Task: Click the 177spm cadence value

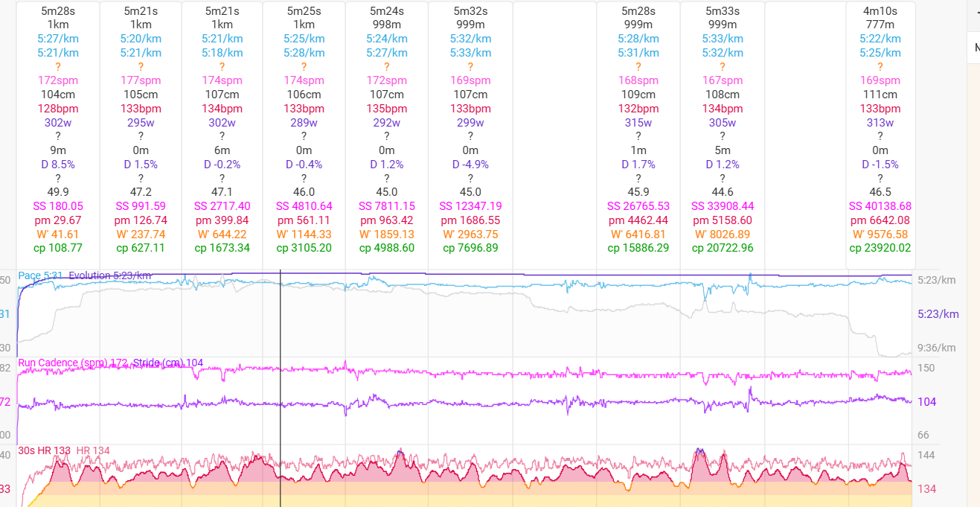Action: (x=141, y=80)
